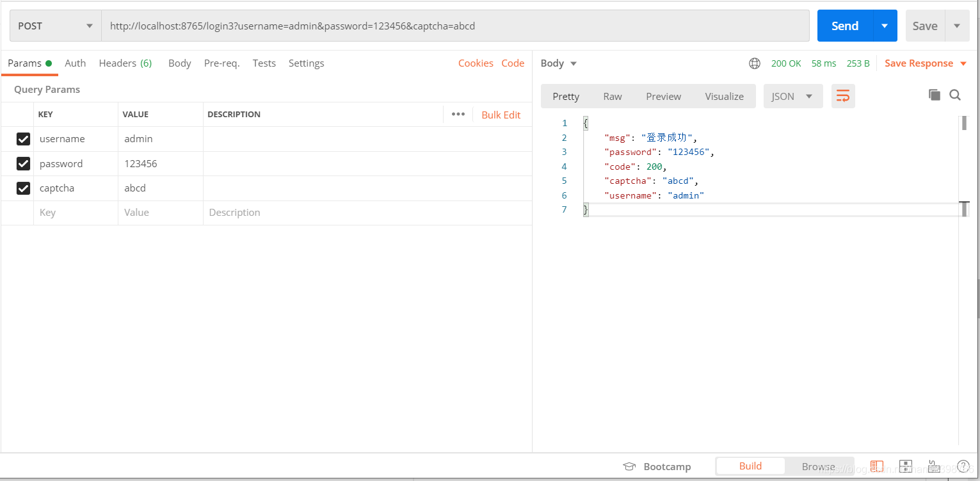Disable the captcha parameter checkbox
Screen dimensions: 980x481
[x=24, y=188]
